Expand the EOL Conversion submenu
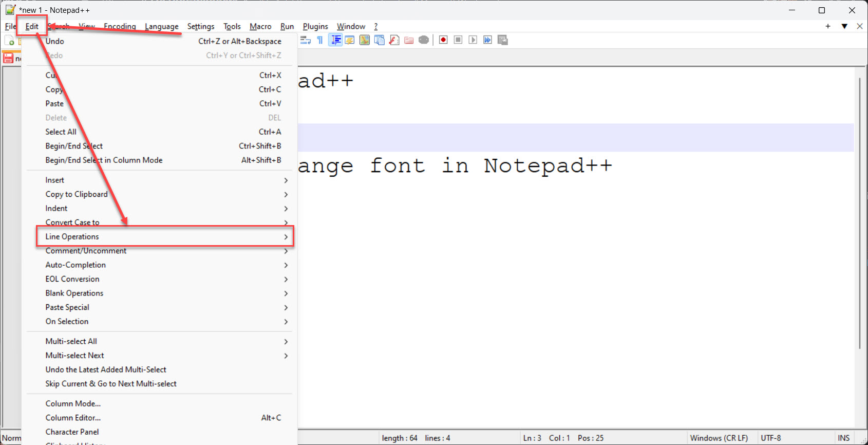This screenshot has height=445, width=868. (160, 279)
